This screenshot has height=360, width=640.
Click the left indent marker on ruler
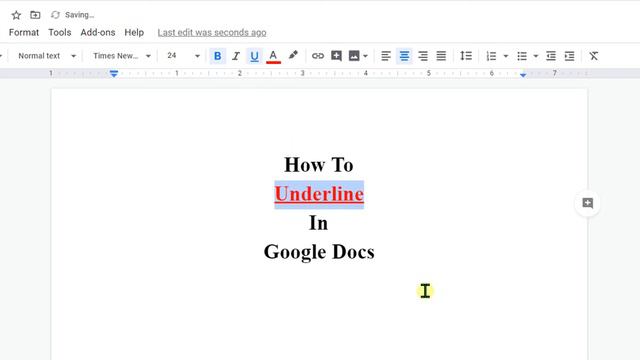coord(113,73)
